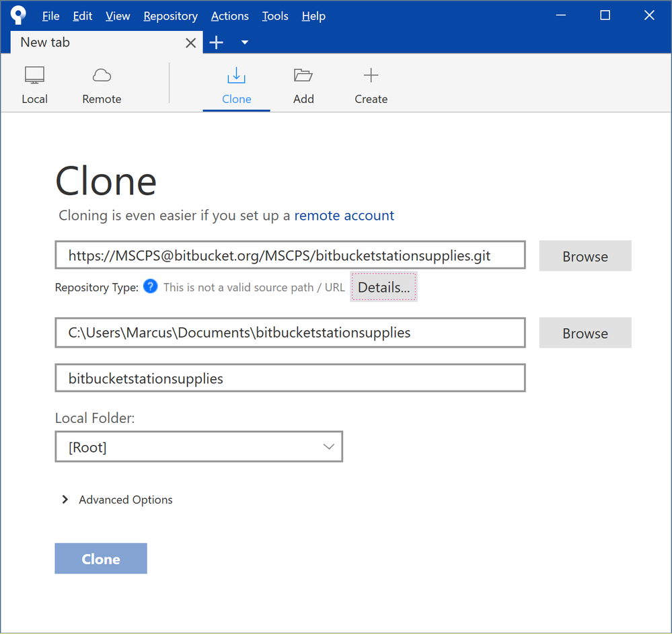Follow the remote account link

click(x=344, y=215)
